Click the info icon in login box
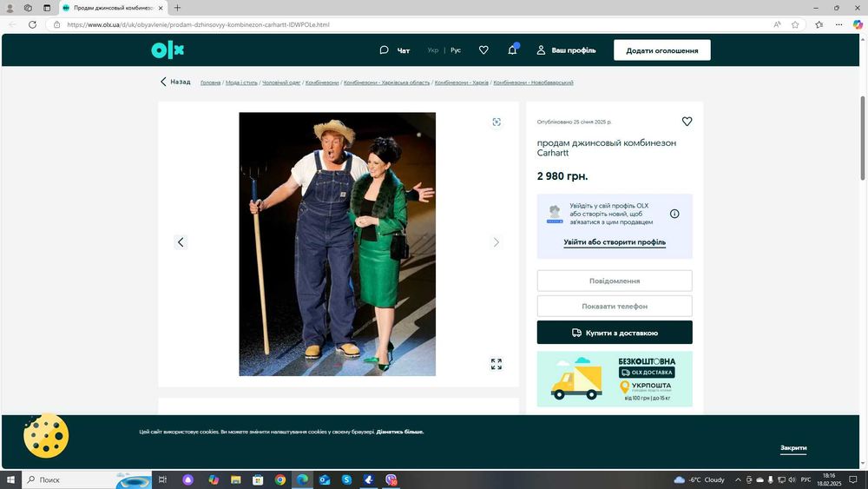 click(674, 214)
